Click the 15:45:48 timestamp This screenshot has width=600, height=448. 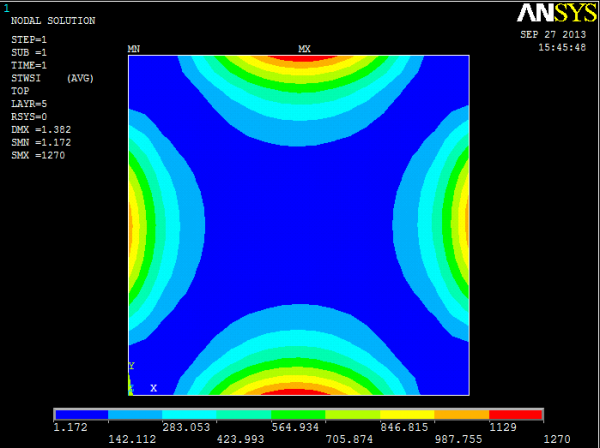[x=562, y=47]
